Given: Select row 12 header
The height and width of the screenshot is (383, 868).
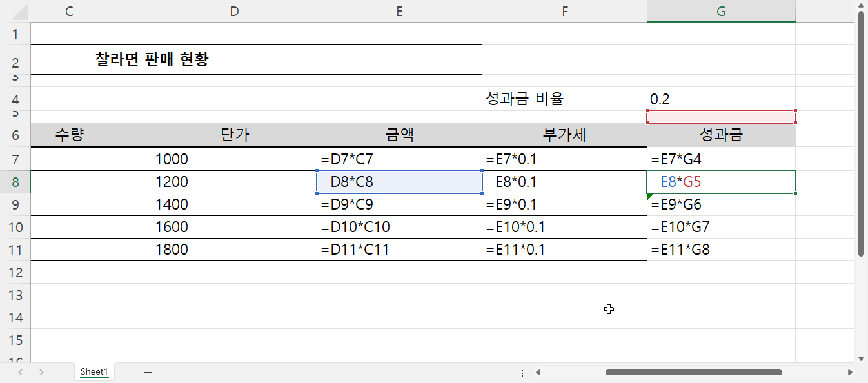Looking at the screenshot, I should click(x=15, y=272).
